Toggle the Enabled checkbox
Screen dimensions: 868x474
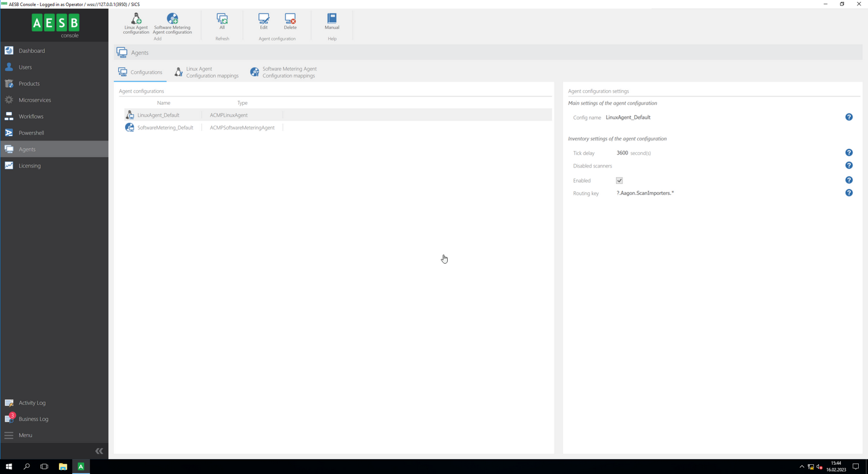click(x=619, y=181)
